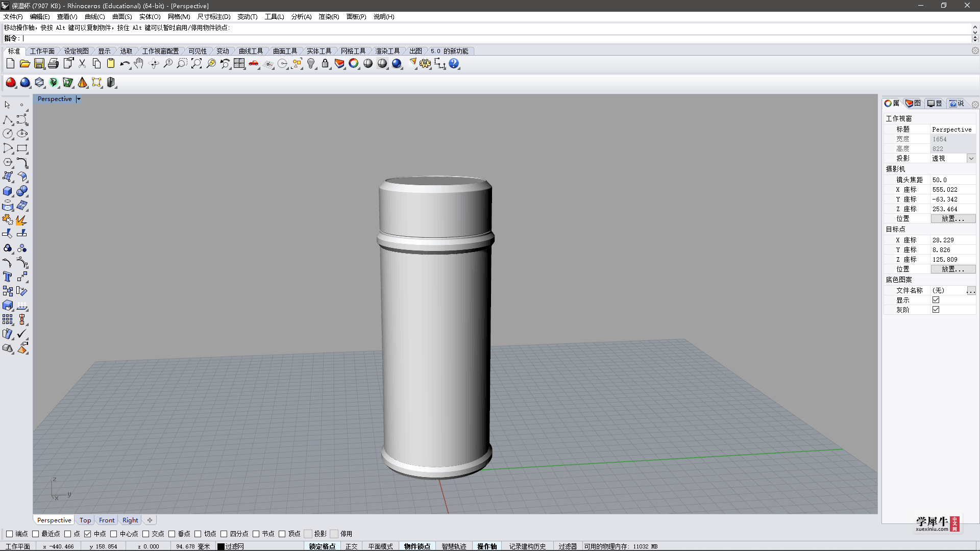Click the camera 位置 放置... button
This screenshot has height=551, width=980.
pos(953,219)
